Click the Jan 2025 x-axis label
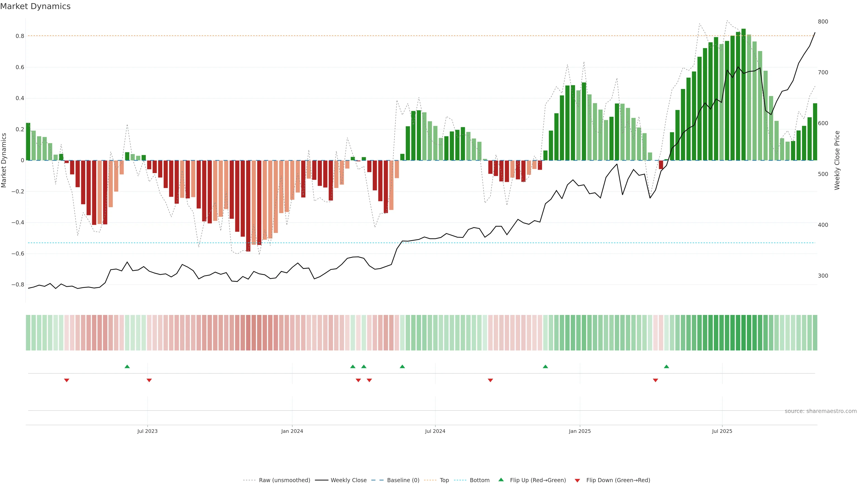 (x=580, y=431)
